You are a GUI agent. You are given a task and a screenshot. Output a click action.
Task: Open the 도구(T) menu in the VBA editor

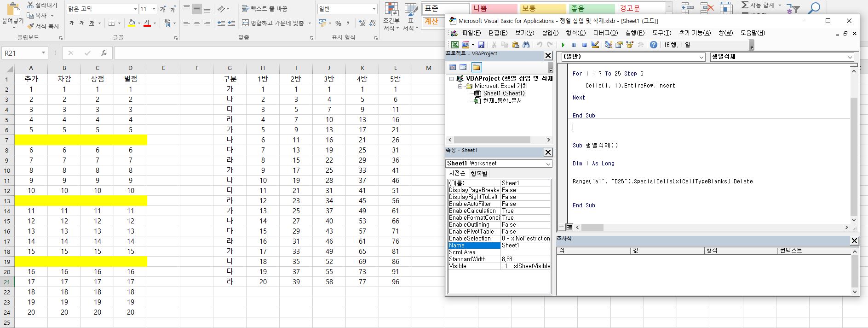(x=661, y=33)
